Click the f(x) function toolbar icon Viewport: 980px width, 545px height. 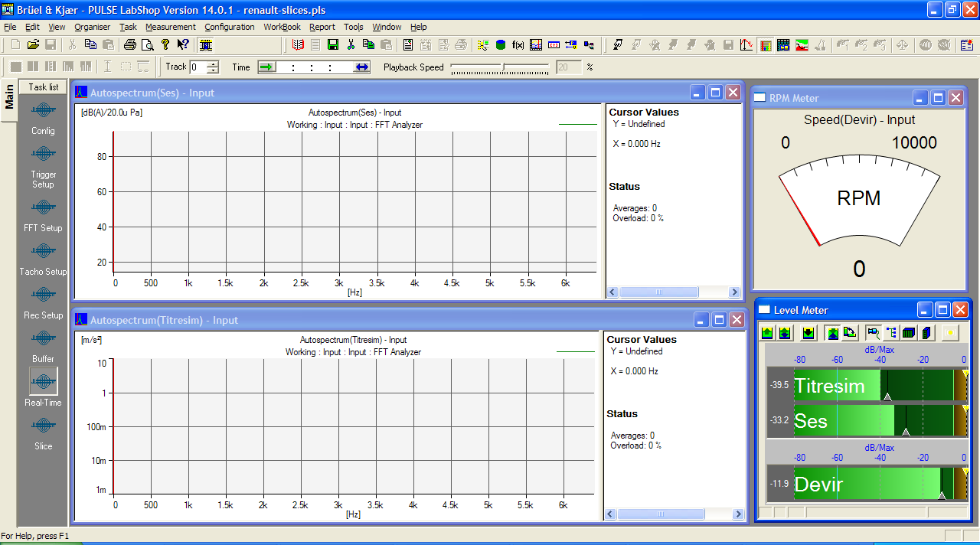click(518, 45)
